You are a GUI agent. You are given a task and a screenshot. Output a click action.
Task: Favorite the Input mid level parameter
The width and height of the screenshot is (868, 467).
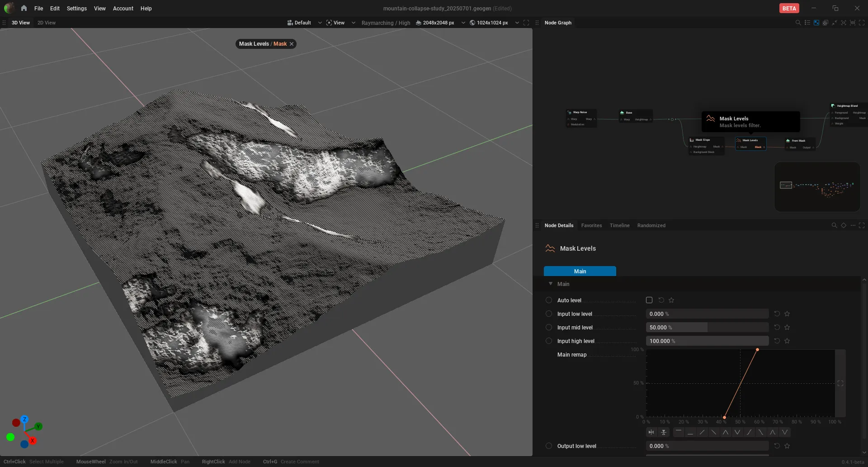(x=787, y=327)
